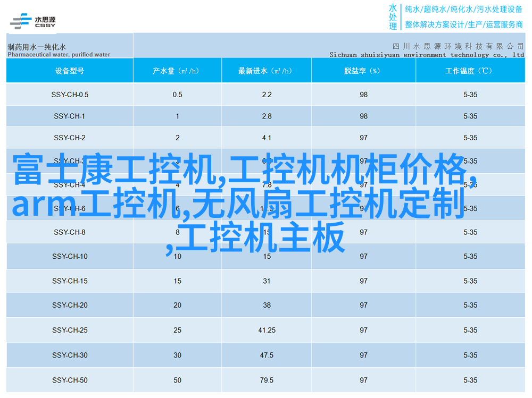Screen dimensions: 532x398
Task: Select the 5-35 temperature in the SSY-CH-10 row
Action: pos(470,256)
